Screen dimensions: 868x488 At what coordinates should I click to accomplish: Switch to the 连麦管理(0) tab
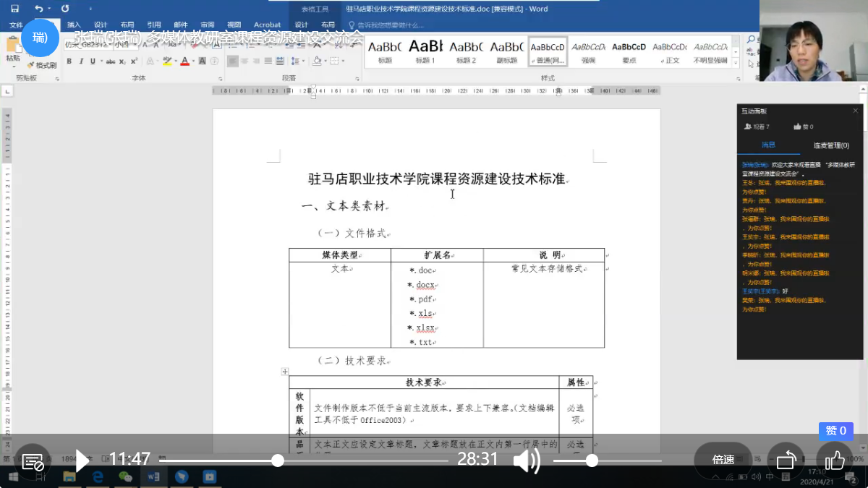[x=831, y=145]
